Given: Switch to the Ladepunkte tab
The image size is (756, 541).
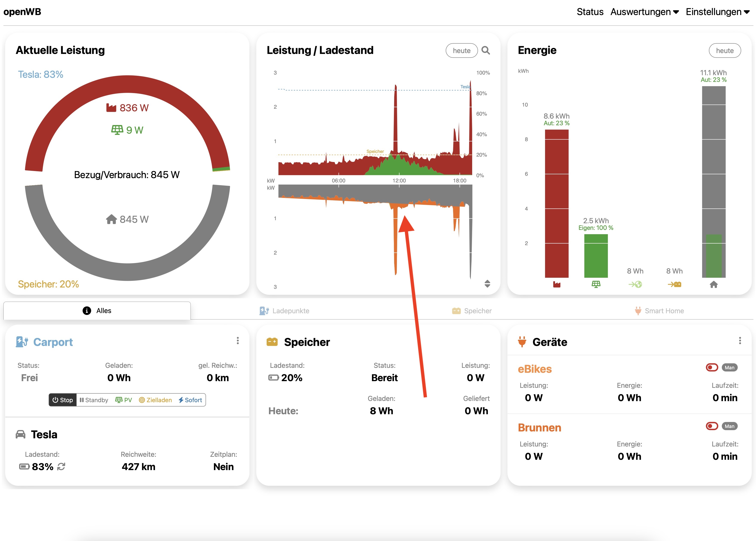Looking at the screenshot, I should [284, 311].
